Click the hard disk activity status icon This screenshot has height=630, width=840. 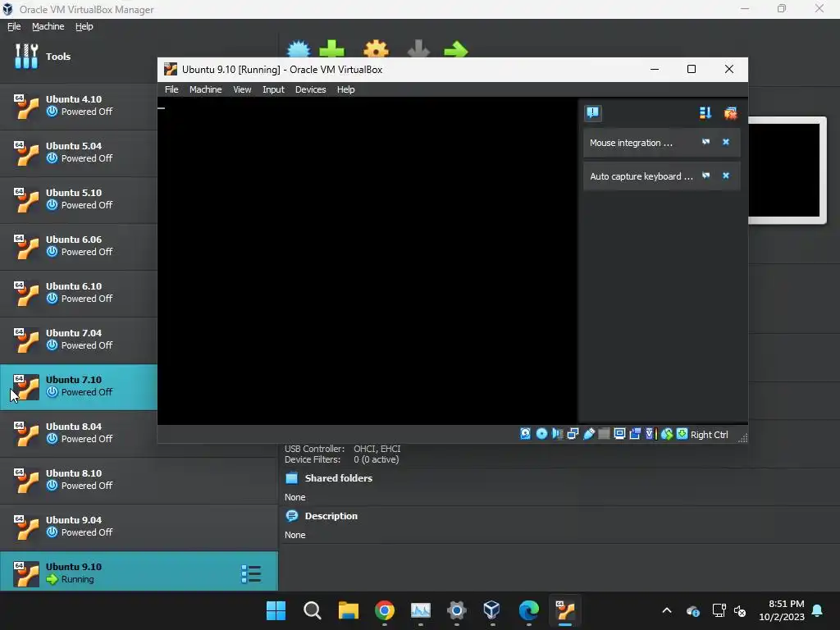tap(525, 434)
